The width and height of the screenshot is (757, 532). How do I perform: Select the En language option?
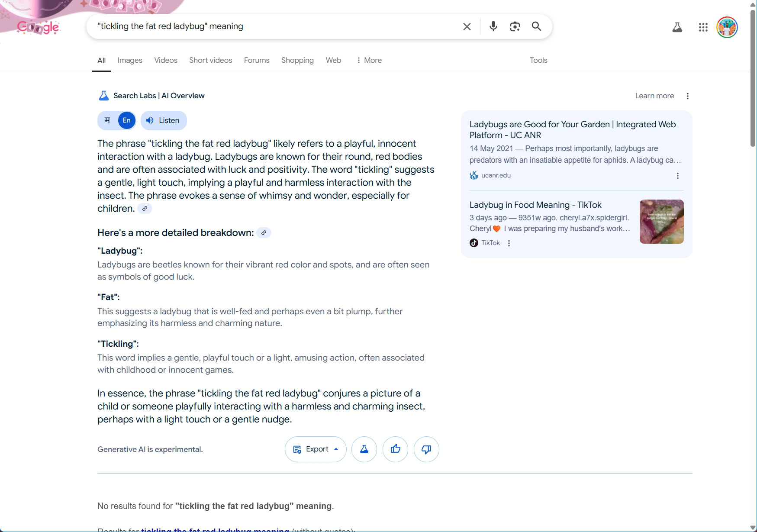point(127,120)
